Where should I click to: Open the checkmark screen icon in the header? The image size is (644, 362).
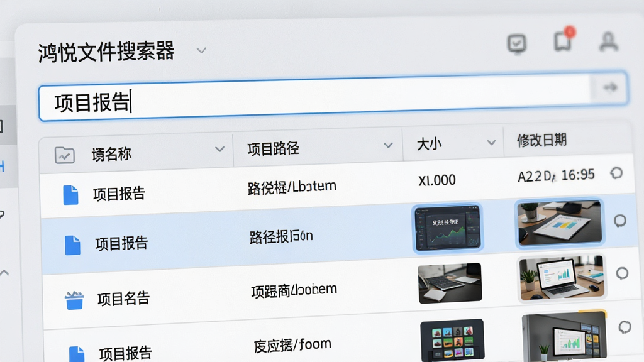coord(517,43)
